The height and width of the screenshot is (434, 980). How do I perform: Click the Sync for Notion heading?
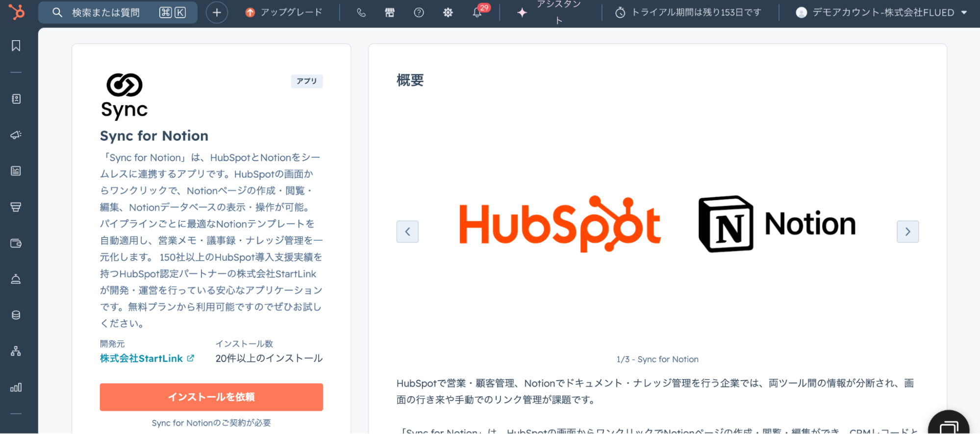click(x=154, y=136)
